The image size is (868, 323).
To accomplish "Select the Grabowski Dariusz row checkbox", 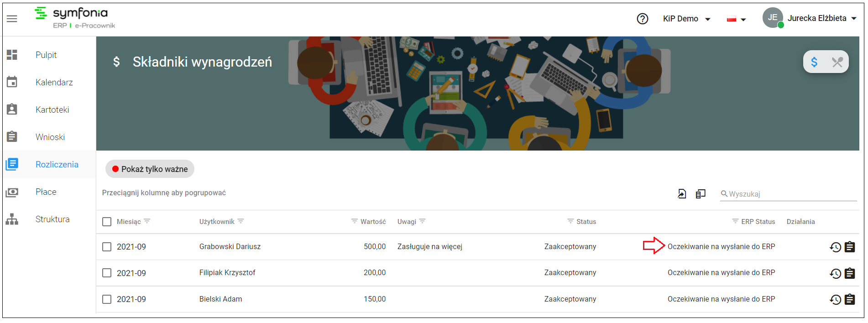I will click(x=107, y=247).
